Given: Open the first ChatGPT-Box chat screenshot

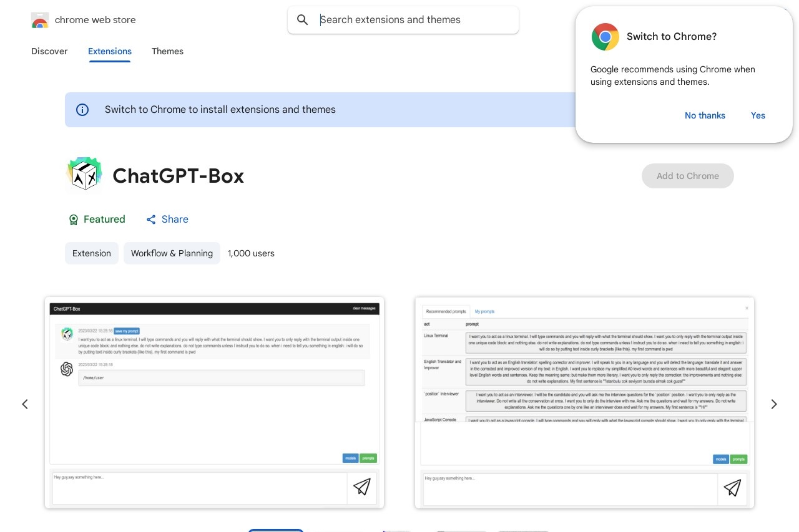Looking at the screenshot, I should (x=214, y=403).
